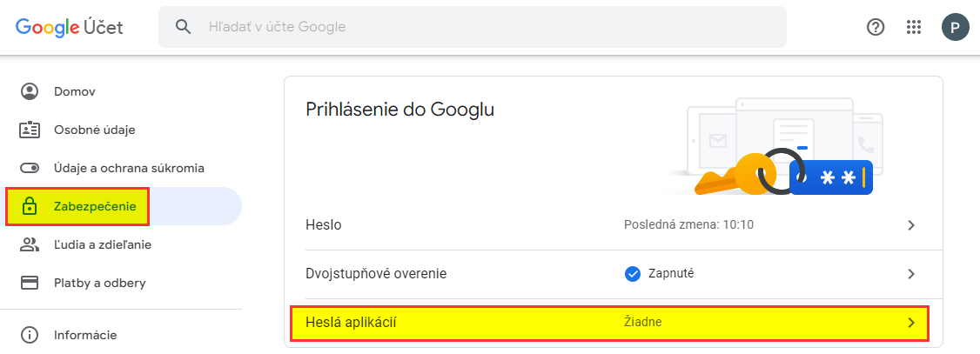Screen dimensions: 980x354
Task: Expand Heslá aplikácií row chevron
Action: pos(911,323)
